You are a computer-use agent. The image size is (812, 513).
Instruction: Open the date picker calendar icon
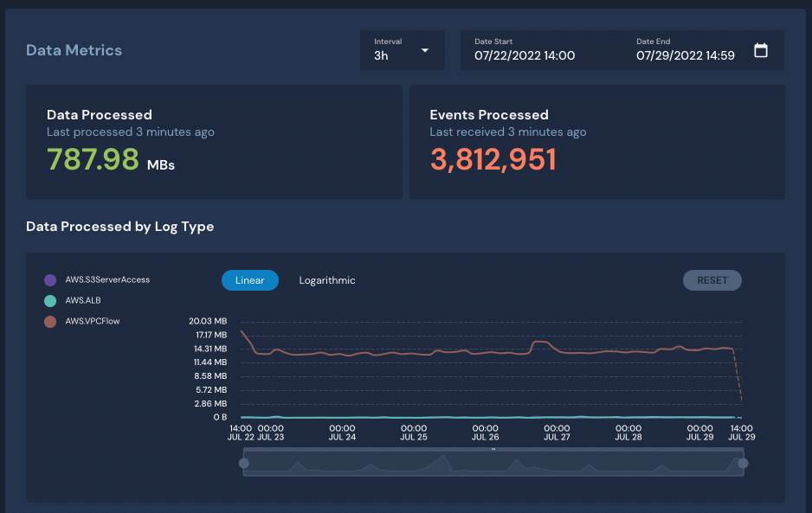761,50
